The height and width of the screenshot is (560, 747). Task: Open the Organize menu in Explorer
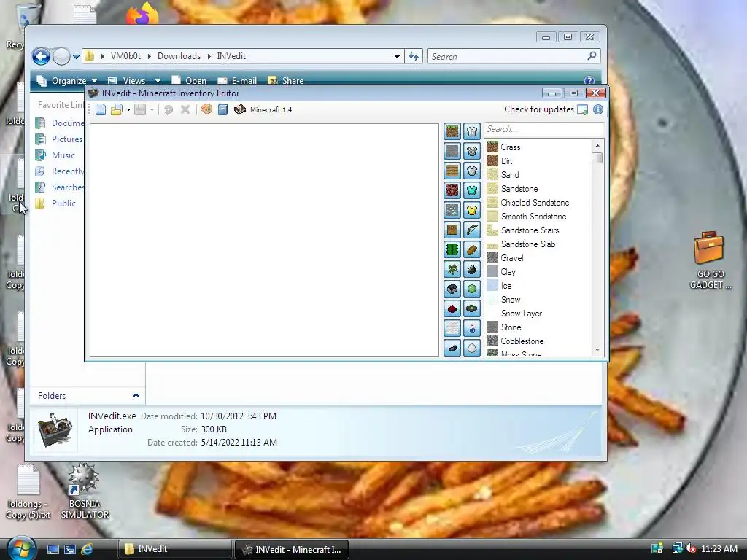coord(66,80)
